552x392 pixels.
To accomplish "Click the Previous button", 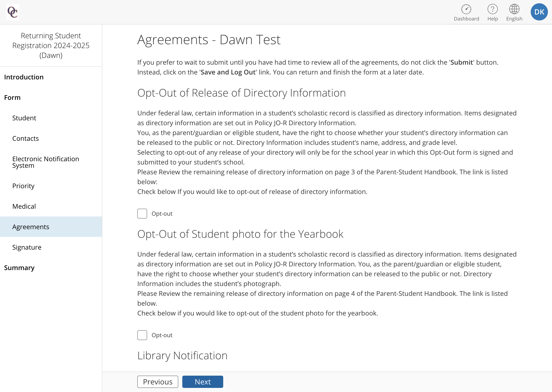I will coord(158,382).
